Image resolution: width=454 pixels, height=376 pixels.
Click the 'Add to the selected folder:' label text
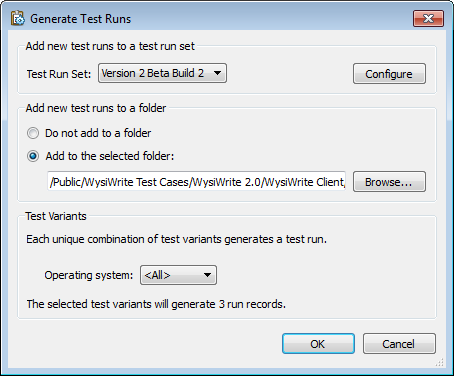pyautogui.click(x=110, y=156)
